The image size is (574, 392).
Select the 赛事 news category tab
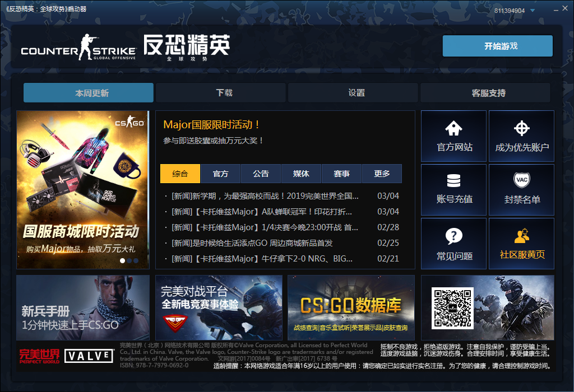tap(341, 174)
